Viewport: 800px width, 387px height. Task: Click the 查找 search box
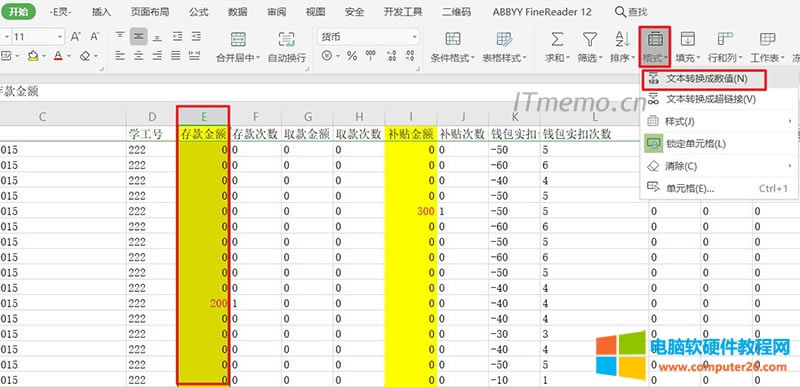tap(631, 12)
